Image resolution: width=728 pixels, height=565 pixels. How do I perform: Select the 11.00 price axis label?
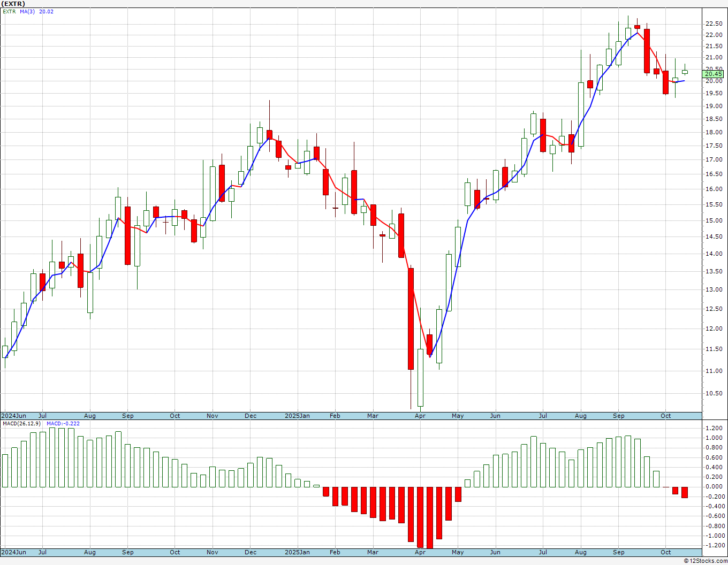coord(714,371)
